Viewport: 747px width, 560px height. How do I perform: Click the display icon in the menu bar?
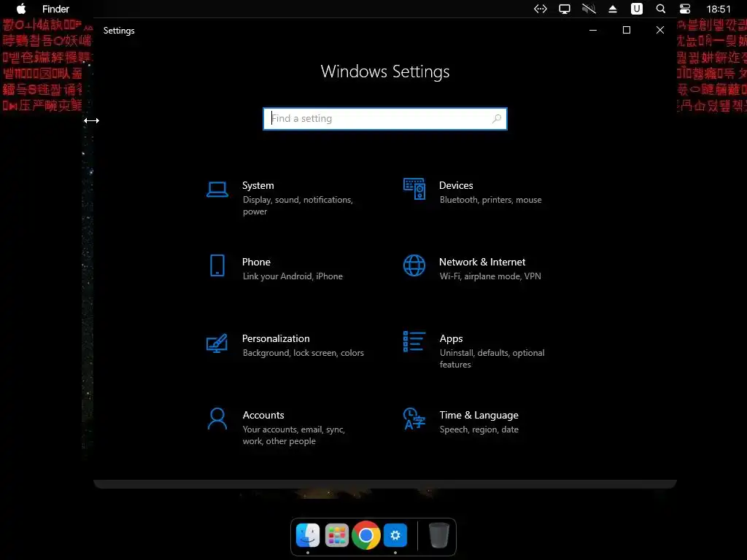[x=565, y=9]
